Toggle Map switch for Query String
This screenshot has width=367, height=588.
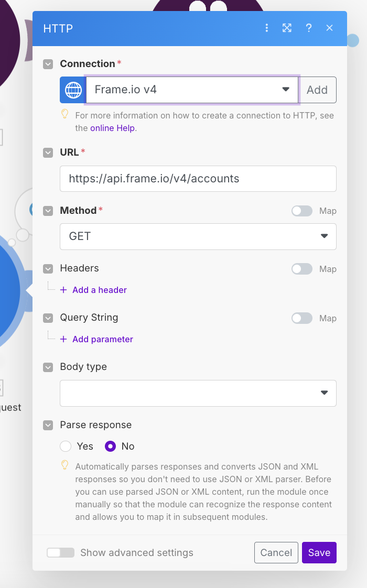(x=302, y=319)
